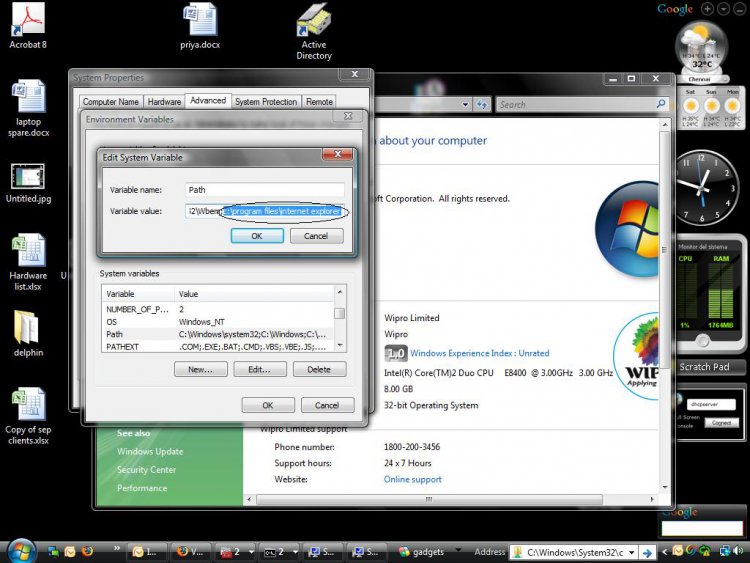Select the OS Windows_NT variable row
Screen dimensions: 750x563
point(218,321)
